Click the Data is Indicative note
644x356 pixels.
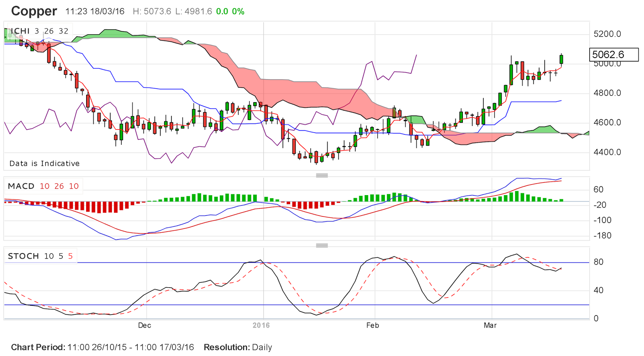(45, 163)
